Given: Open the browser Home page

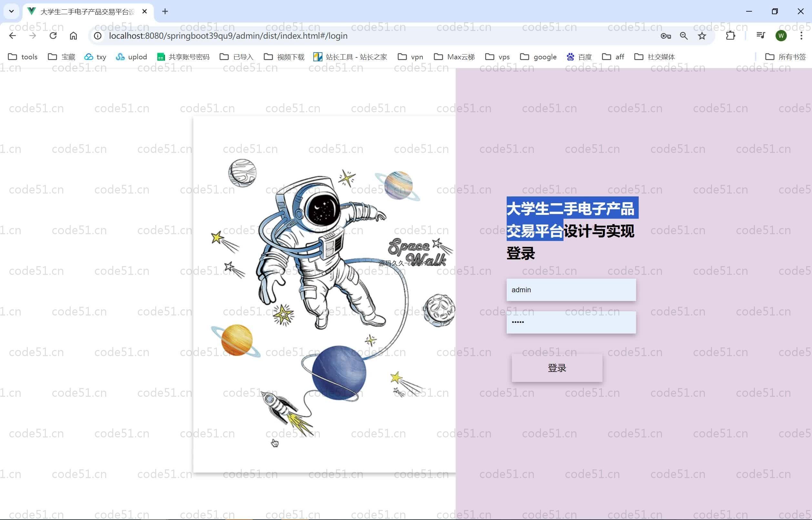Looking at the screenshot, I should (x=73, y=36).
